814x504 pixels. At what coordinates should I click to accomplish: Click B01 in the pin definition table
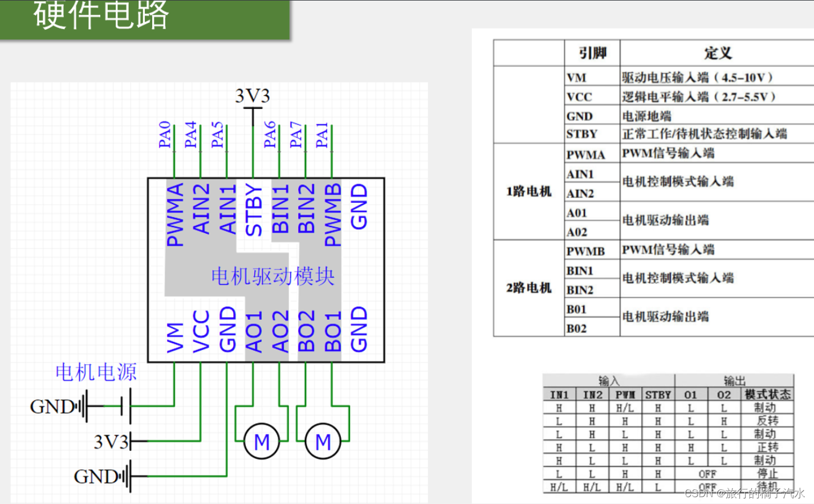click(576, 309)
